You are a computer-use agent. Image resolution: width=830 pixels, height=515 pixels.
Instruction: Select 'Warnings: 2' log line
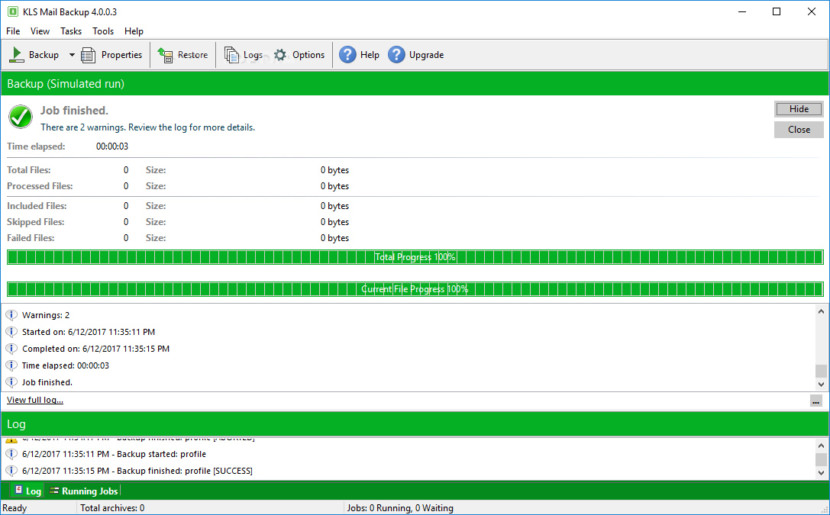pos(46,315)
